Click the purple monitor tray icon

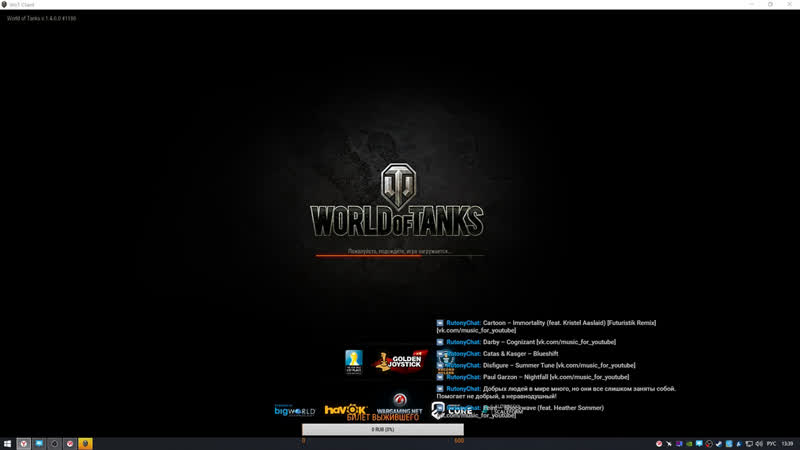tap(679, 444)
